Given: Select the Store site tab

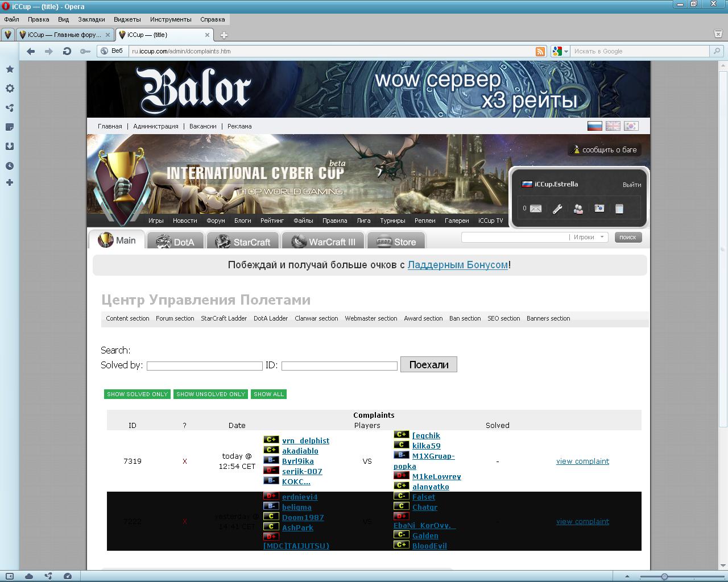Looking at the screenshot, I should pyautogui.click(x=396, y=241).
